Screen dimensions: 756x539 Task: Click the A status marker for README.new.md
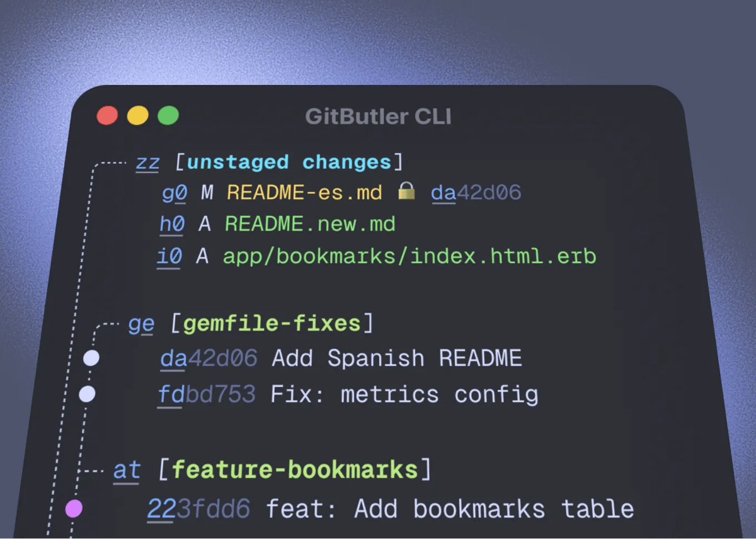205,224
